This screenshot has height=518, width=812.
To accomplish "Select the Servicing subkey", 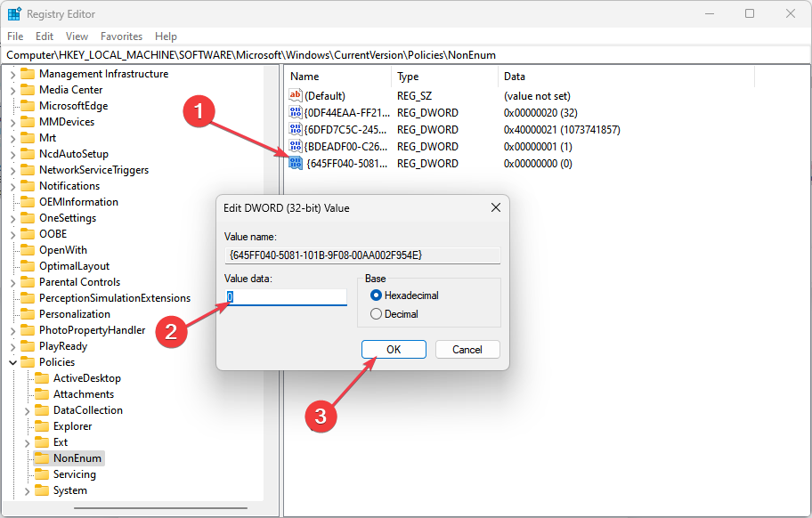I will tap(75, 474).
